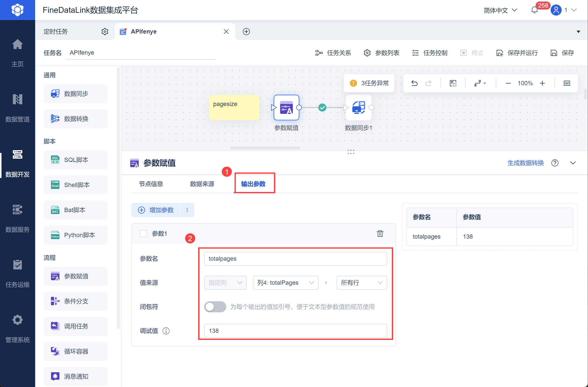
Task: Add a new tab with plus icon
Action: 246,32
